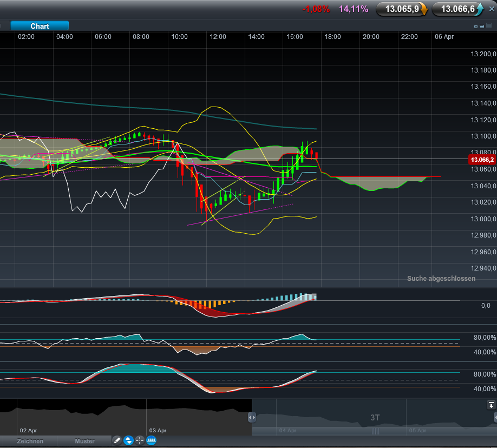Click the red current price tag 13.066,2
The image size is (497, 448).
(482, 160)
